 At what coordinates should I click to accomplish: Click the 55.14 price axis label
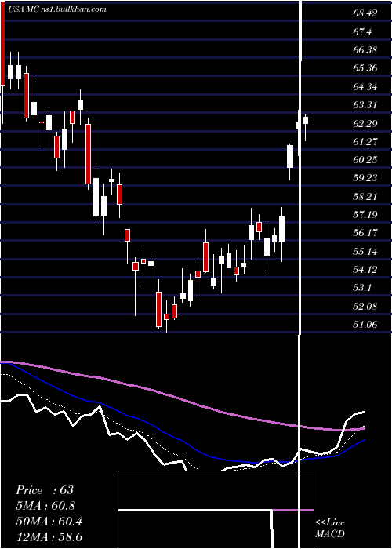pyautogui.click(x=365, y=252)
